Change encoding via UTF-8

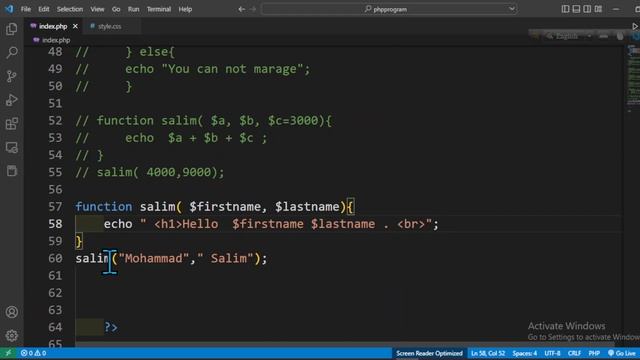(552, 353)
